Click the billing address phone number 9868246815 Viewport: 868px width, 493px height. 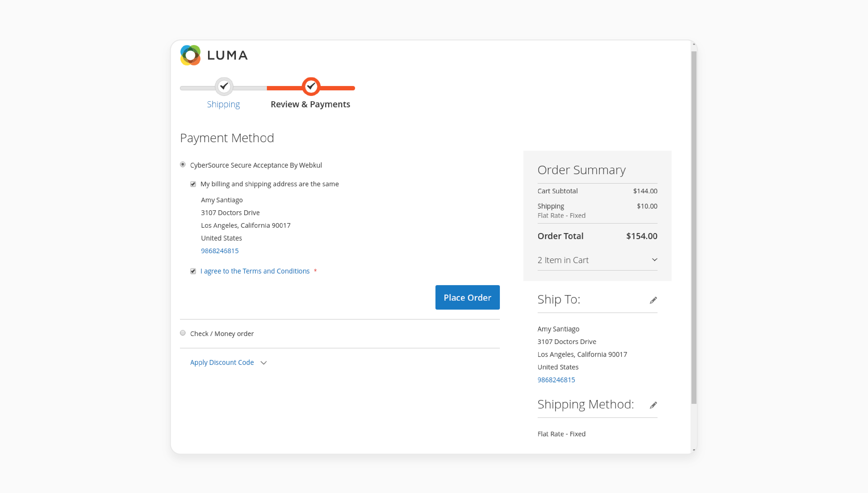pyautogui.click(x=220, y=250)
